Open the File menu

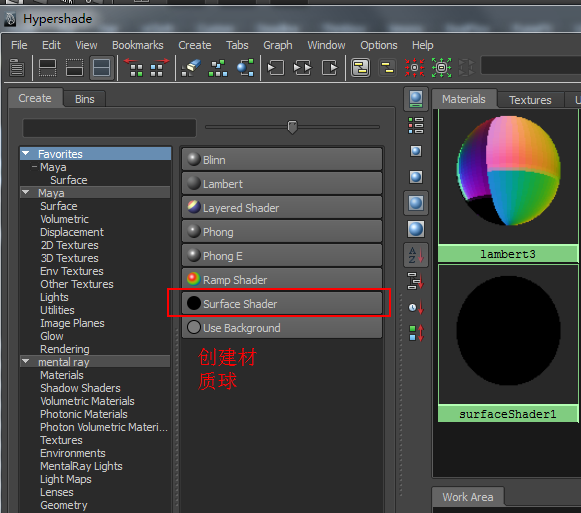(x=19, y=45)
